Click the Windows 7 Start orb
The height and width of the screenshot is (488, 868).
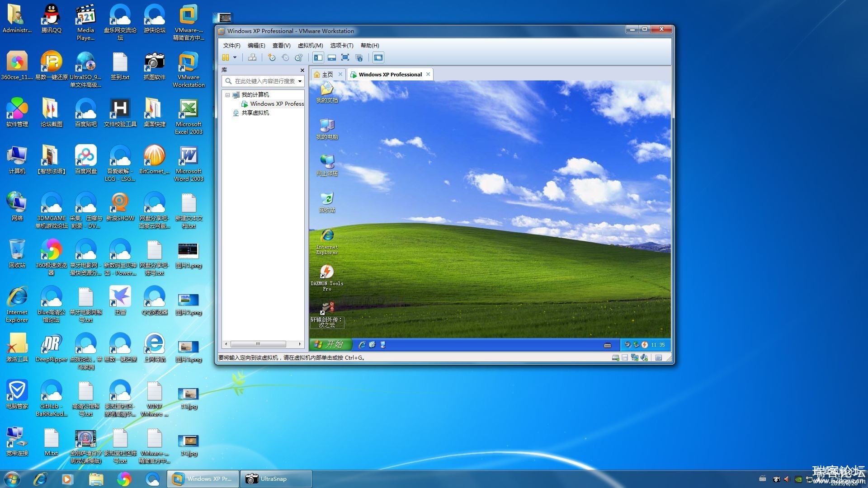point(12,479)
